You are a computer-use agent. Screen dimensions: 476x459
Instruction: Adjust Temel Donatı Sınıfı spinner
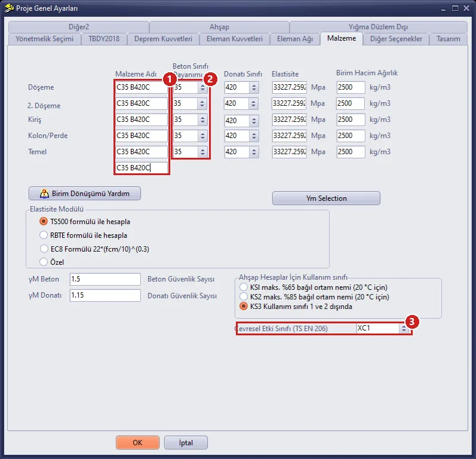pyautogui.click(x=254, y=152)
